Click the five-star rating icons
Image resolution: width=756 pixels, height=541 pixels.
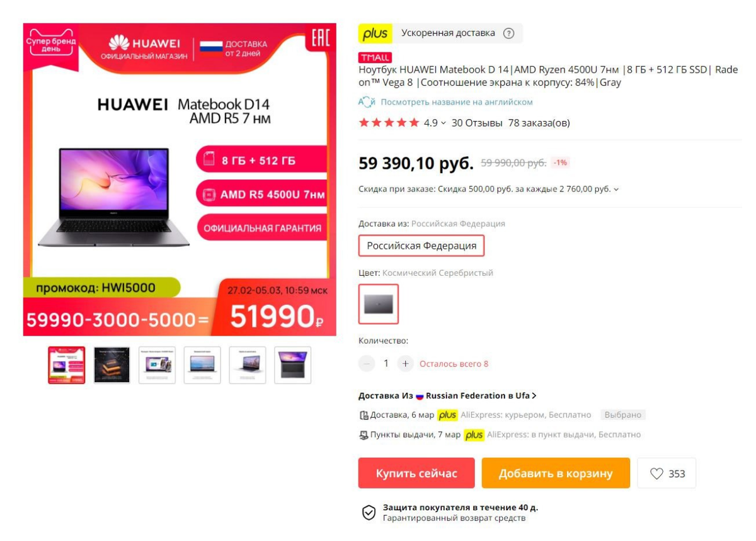coord(389,123)
